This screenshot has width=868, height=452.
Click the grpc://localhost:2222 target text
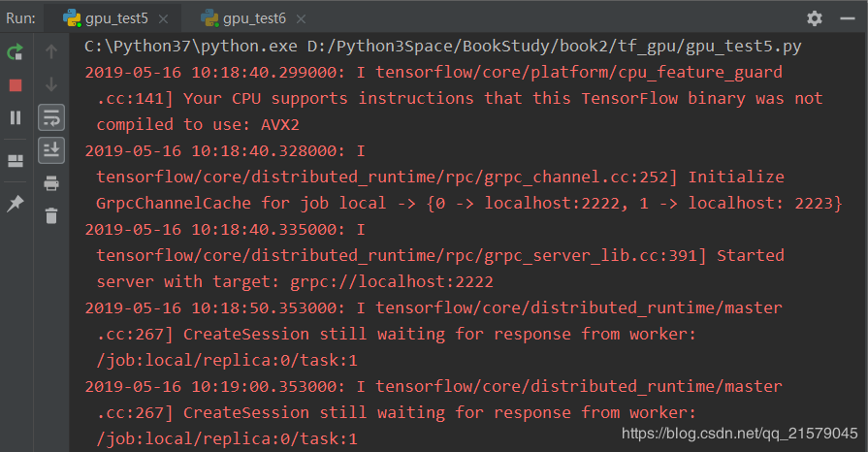tap(392, 281)
